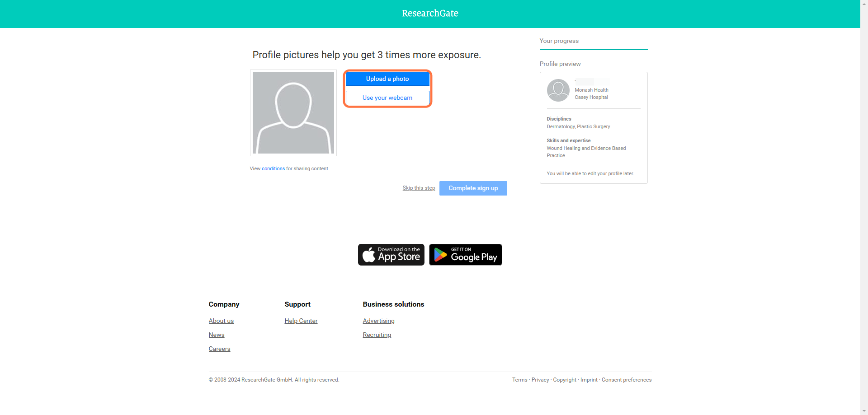The image size is (868, 415).
Task: Click the Monash Health text in preview
Action: coord(591,90)
